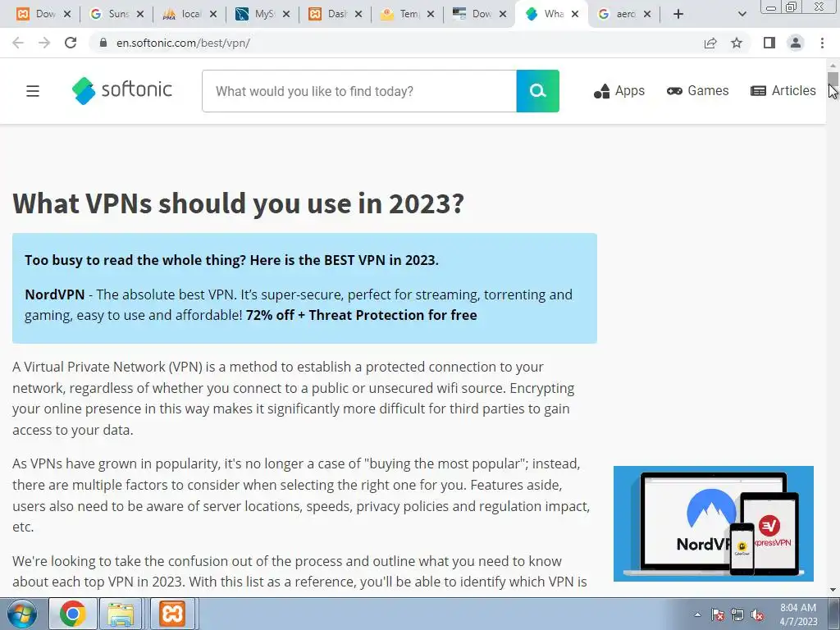This screenshot has height=630, width=840.
Task: Focus the 'What would you like to find today?' search box
Action: (x=359, y=91)
